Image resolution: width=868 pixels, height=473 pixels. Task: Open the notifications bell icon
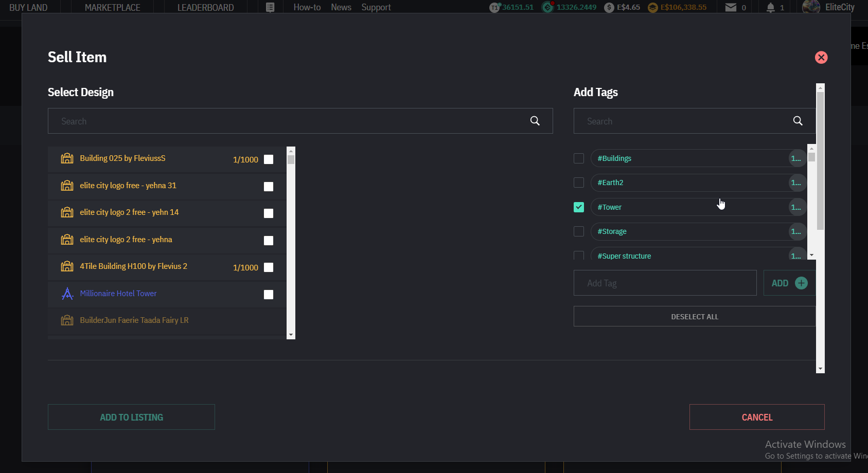(770, 7)
